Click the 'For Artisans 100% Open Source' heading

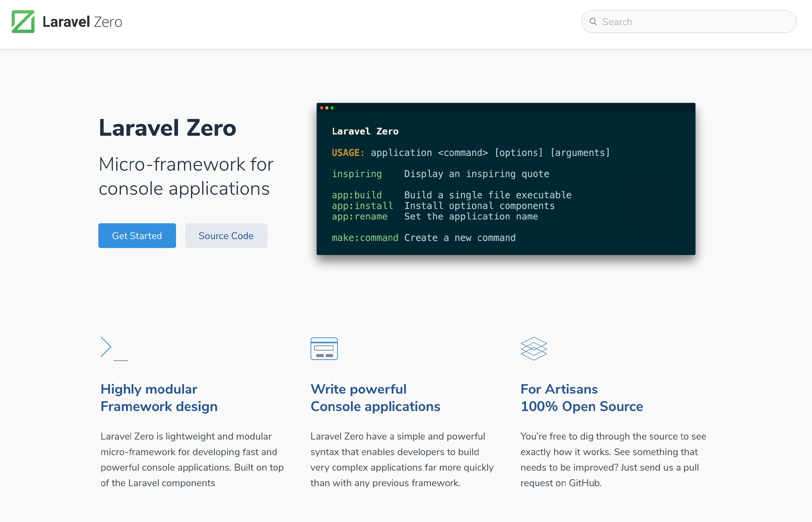click(x=582, y=398)
